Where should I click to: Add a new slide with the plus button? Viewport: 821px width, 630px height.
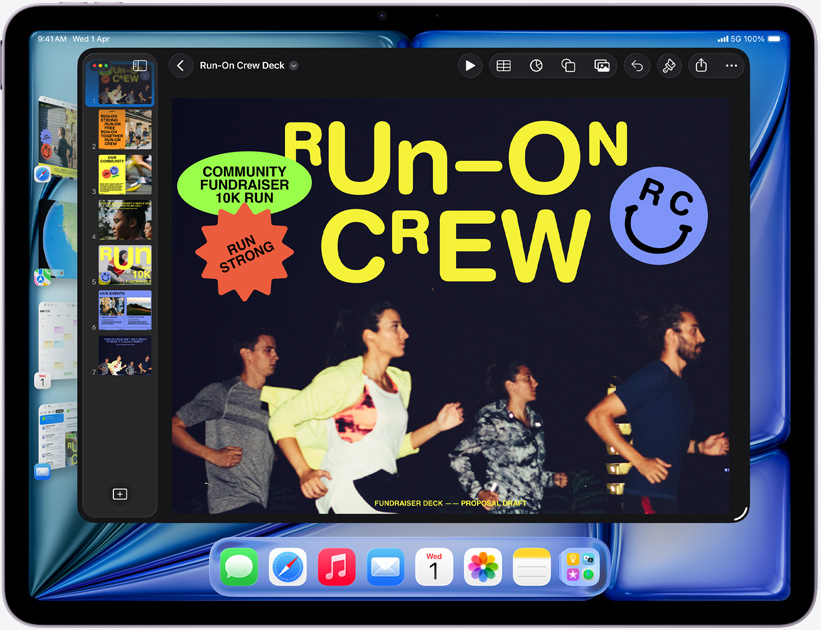pyautogui.click(x=120, y=493)
